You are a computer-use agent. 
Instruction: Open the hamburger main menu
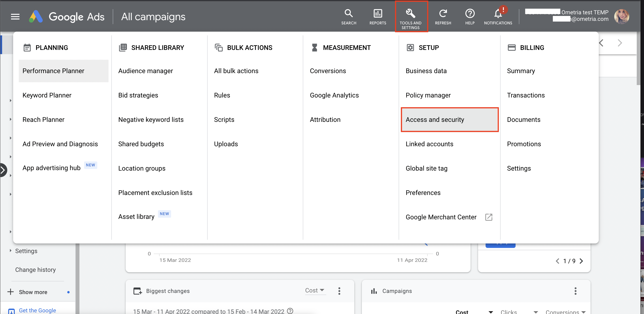point(15,17)
